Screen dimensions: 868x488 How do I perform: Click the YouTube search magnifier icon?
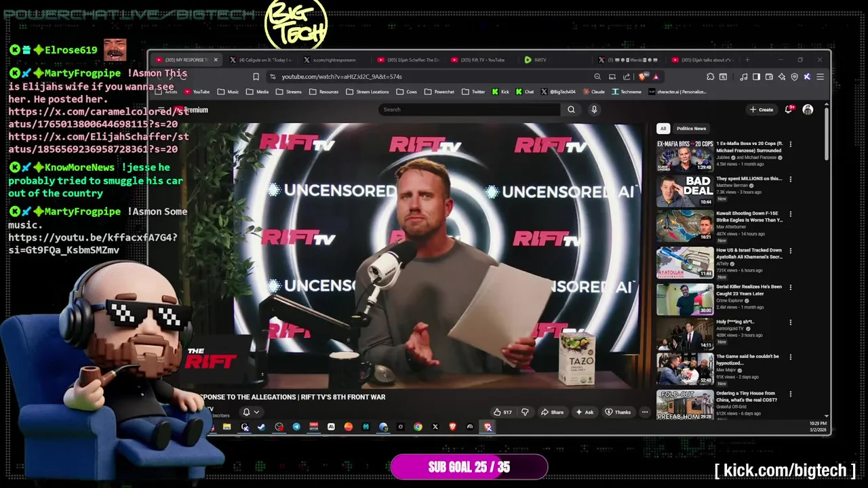point(571,109)
